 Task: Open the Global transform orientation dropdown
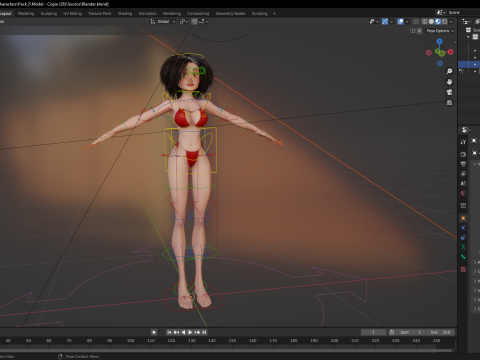[163, 22]
